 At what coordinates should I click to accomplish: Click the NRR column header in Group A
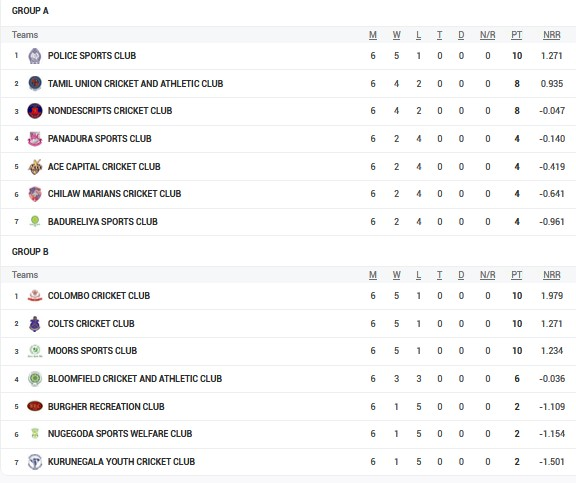coord(552,35)
